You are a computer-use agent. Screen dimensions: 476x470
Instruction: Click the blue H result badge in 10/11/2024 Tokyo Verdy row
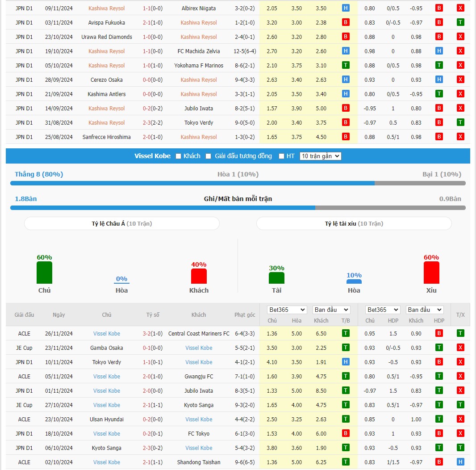pyautogui.click(x=346, y=362)
